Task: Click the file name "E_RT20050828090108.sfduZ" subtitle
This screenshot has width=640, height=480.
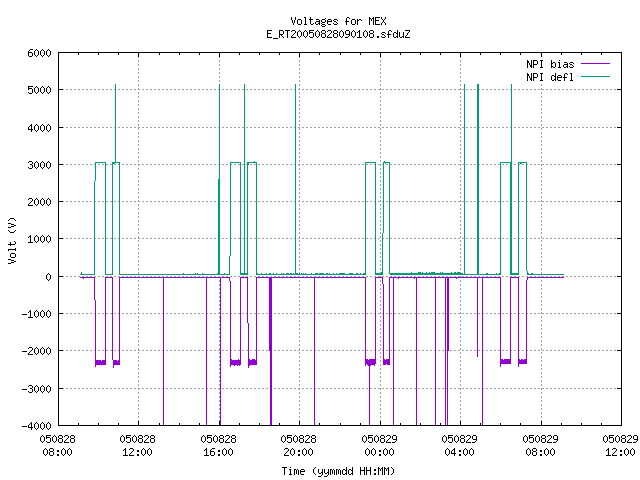Action: [338, 34]
